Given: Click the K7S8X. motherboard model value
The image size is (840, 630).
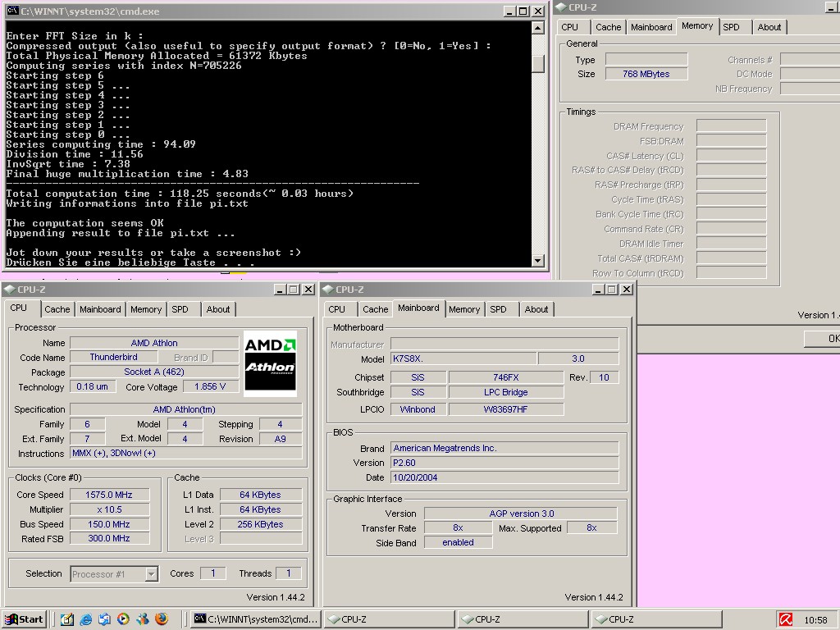Looking at the screenshot, I should 463,358.
